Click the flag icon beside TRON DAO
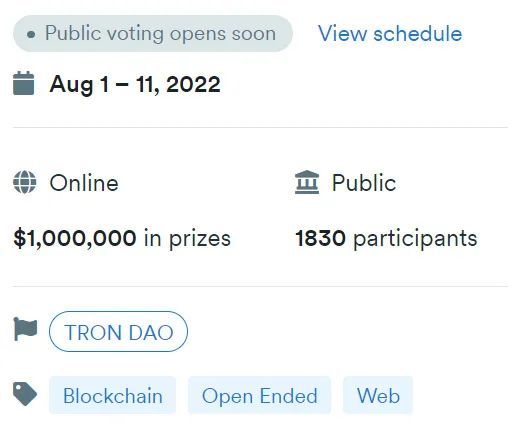The width and height of the screenshot is (521, 432). click(x=25, y=329)
